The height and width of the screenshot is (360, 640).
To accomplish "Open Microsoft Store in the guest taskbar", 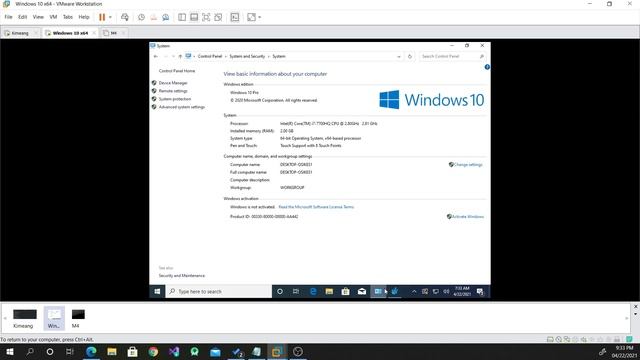I will (x=345, y=291).
